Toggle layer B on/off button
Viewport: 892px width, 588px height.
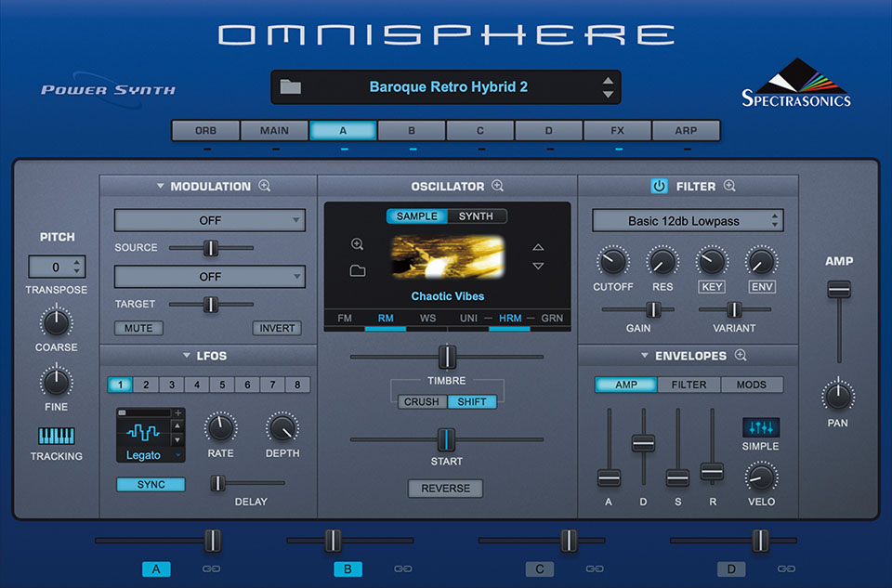348,568
